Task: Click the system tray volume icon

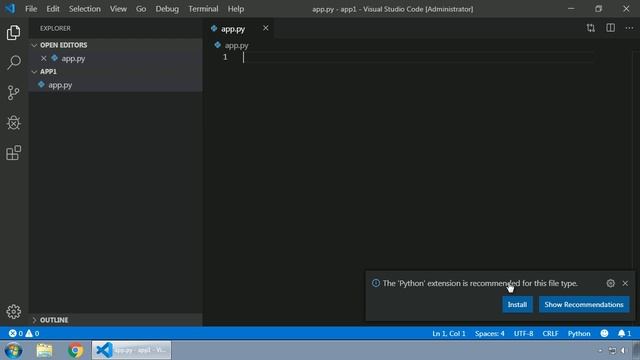Action: click(x=623, y=351)
